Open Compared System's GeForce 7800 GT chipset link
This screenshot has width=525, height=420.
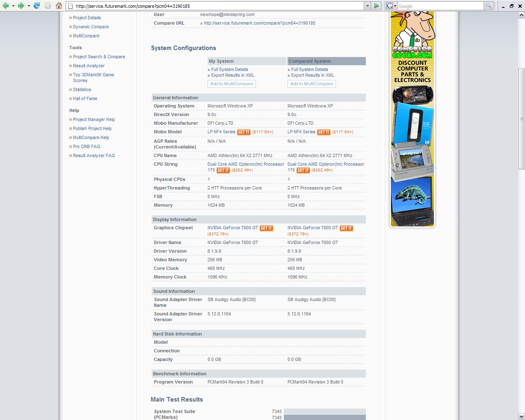pos(313,228)
